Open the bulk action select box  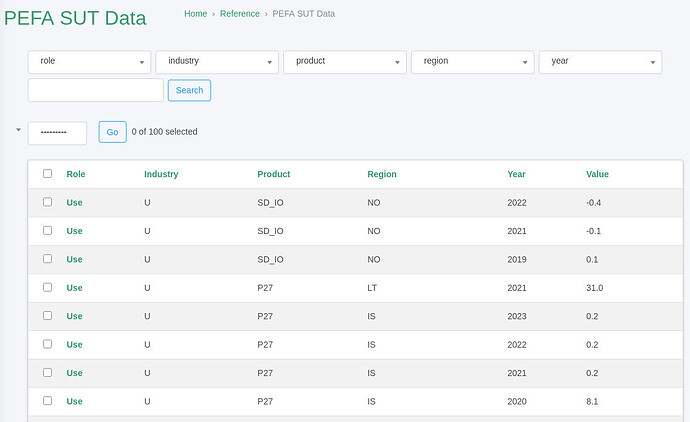pos(57,132)
